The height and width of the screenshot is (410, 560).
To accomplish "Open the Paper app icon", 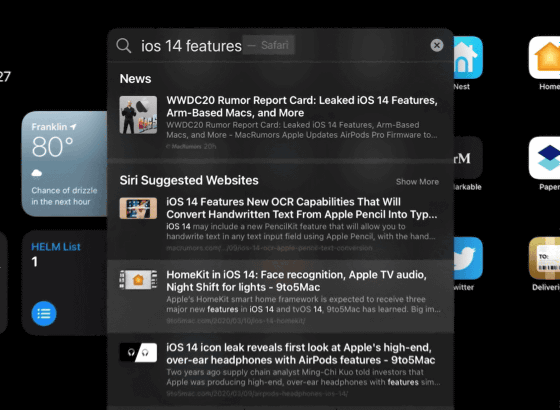I will (544, 158).
